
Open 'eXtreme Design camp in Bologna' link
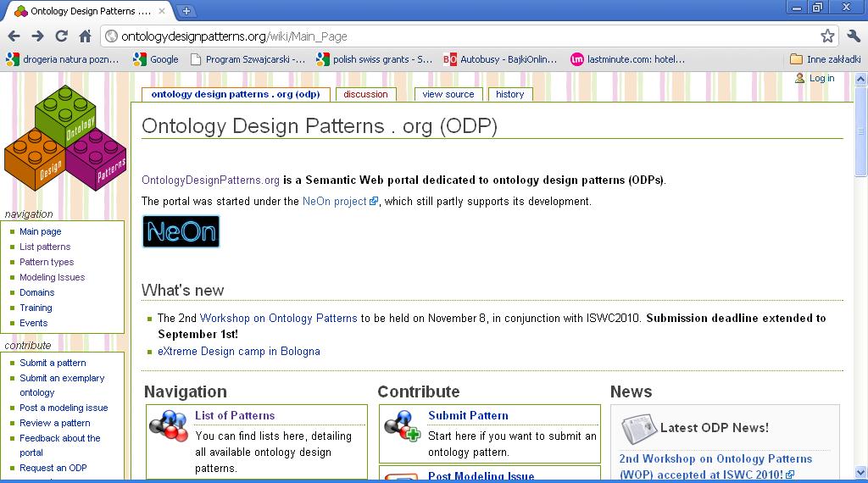pyautogui.click(x=238, y=352)
